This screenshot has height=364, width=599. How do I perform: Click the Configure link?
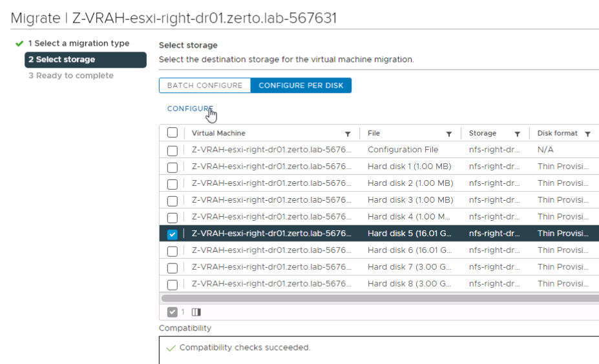click(189, 109)
